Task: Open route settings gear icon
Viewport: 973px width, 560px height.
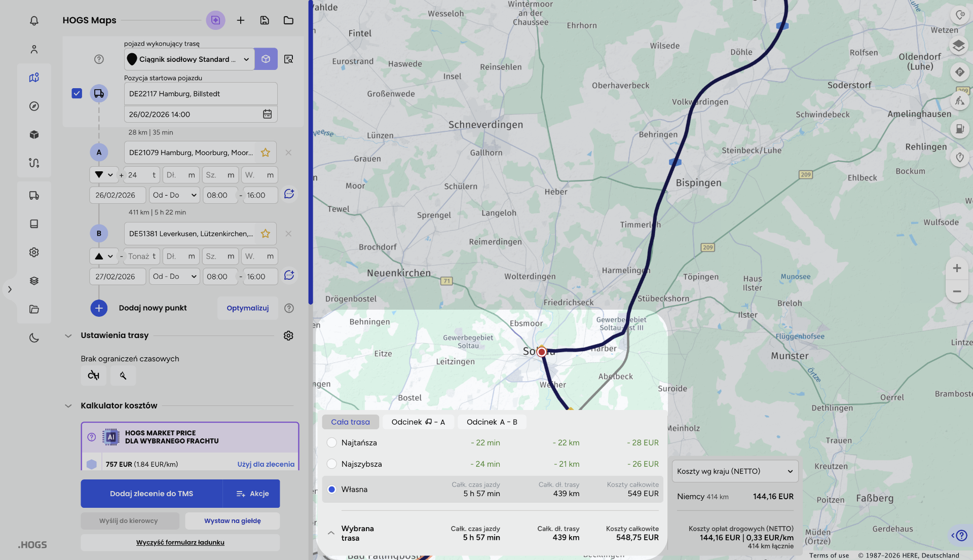Action: point(288,335)
